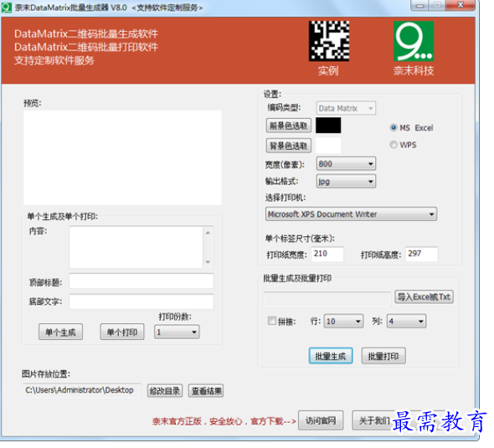Click the 导入Excel或Txt button
The image size is (494, 448).
(x=424, y=297)
